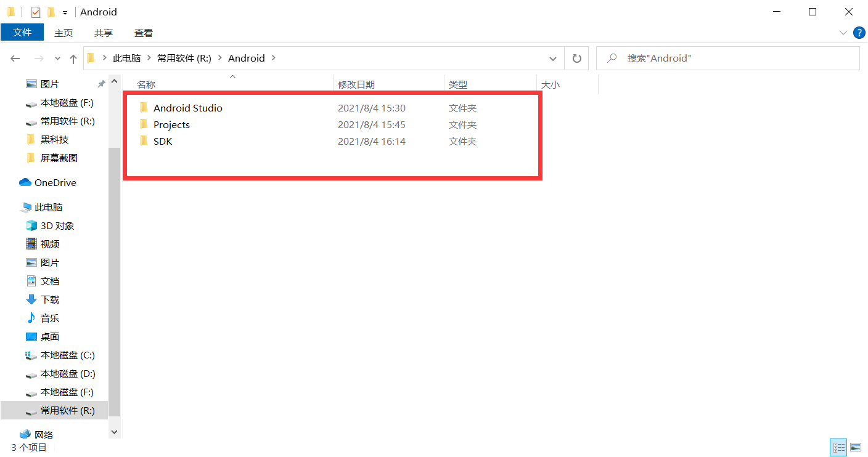Go up one folder level arrow

point(73,59)
